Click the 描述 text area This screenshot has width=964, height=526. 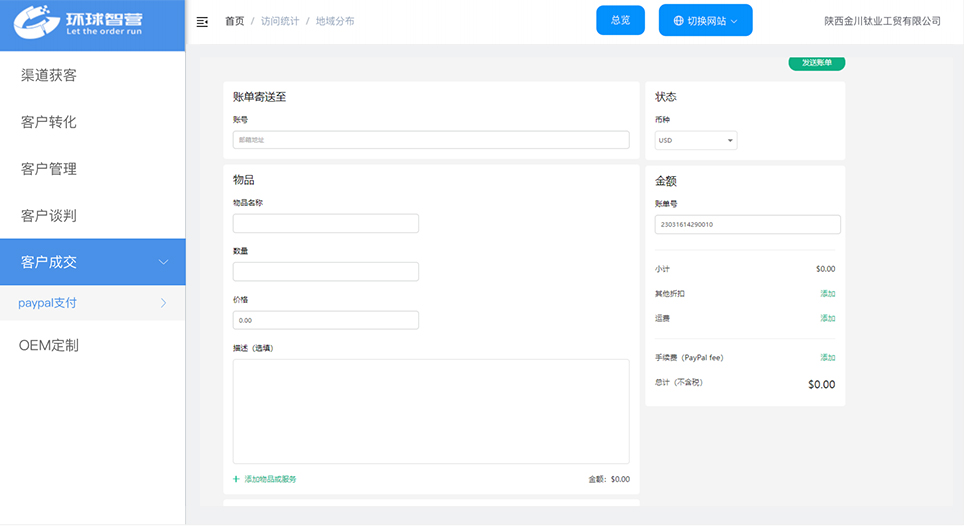point(431,411)
